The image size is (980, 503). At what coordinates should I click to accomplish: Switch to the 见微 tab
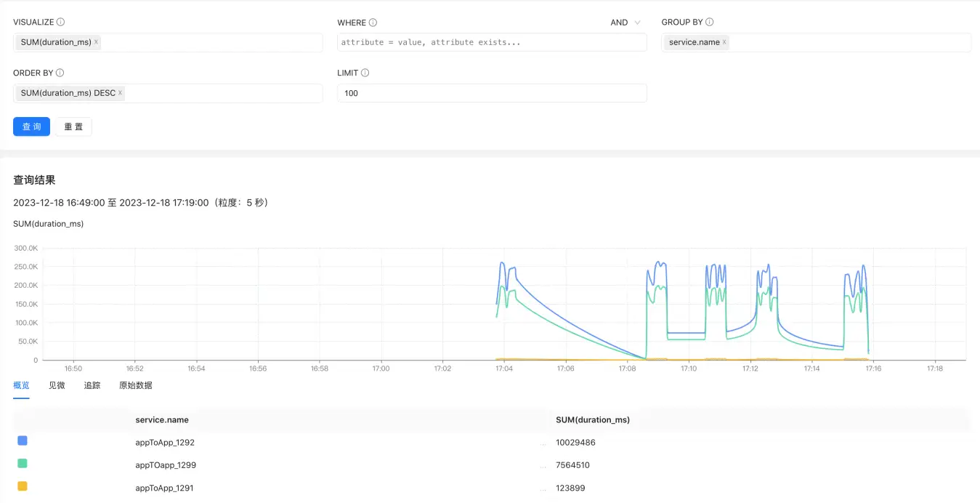(x=57, y=385)
